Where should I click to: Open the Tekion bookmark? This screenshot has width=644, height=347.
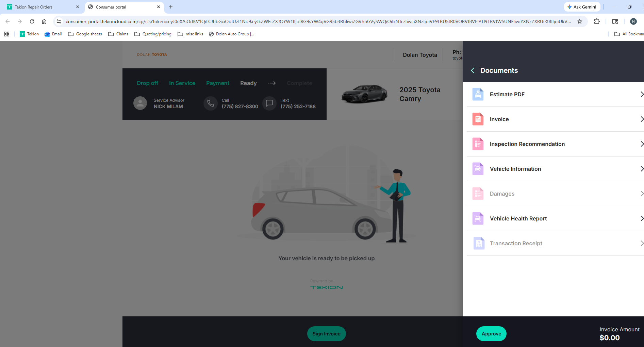[x=29, y=34]
